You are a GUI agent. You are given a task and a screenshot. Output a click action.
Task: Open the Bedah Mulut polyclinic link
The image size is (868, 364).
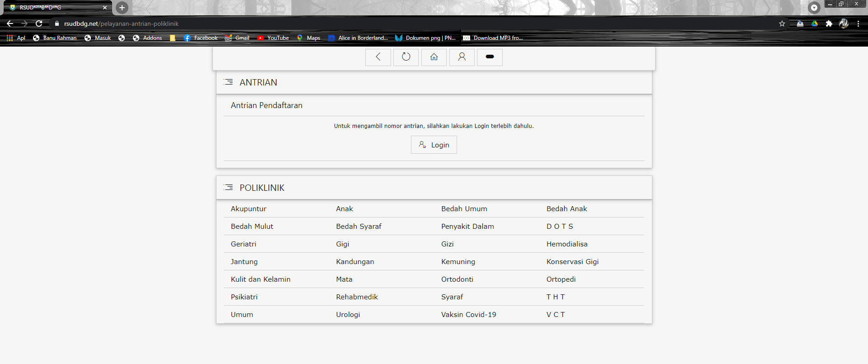coord(252,227)
